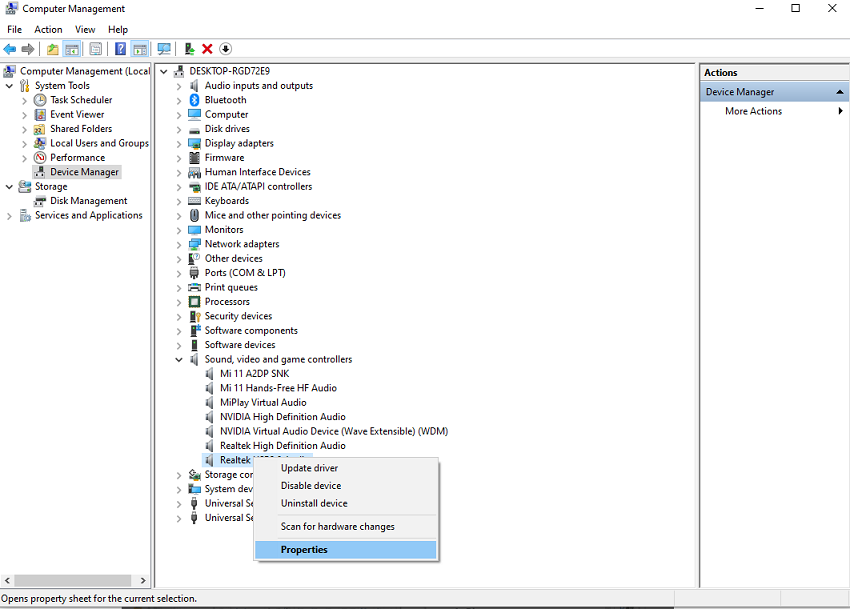850x609 pixels.
Task: Click the scan for hardware changes monitor icon
Action: coord(164,49)
